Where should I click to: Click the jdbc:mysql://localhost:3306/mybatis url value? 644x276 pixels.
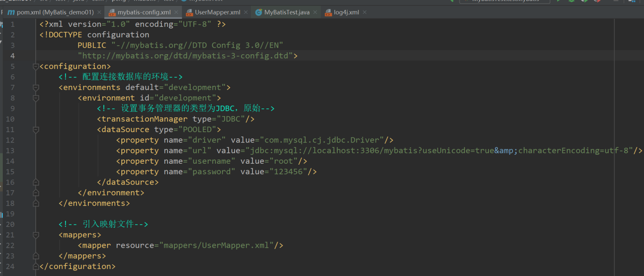tap(439, 151)
